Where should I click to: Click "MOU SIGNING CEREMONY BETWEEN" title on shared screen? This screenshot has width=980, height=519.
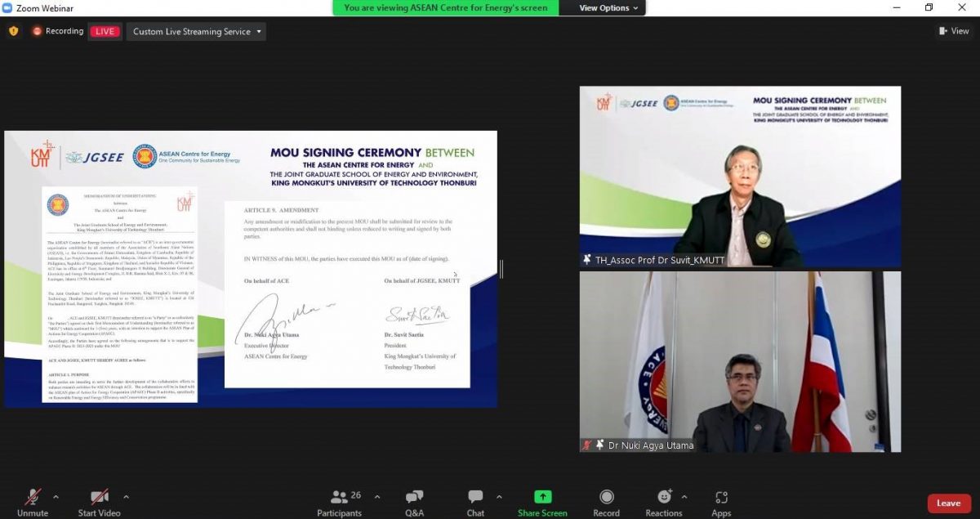372,152
